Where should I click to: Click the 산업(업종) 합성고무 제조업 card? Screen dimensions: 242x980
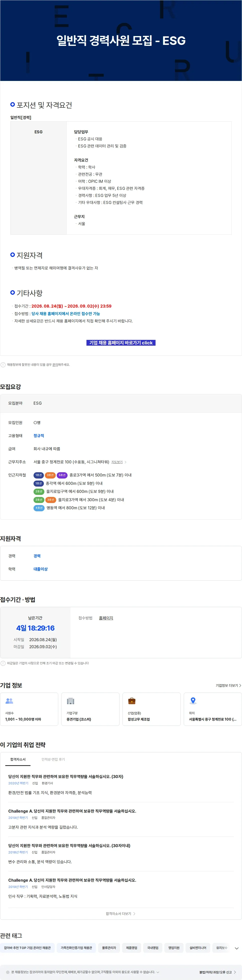[152, 709]
